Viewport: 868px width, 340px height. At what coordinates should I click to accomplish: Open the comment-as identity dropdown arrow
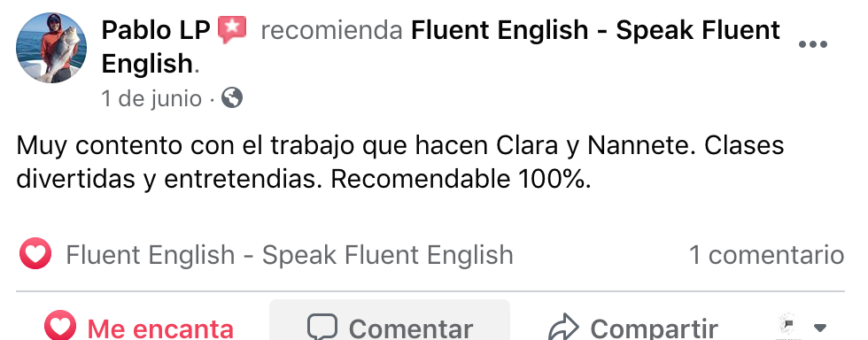(x=821, y=328)
